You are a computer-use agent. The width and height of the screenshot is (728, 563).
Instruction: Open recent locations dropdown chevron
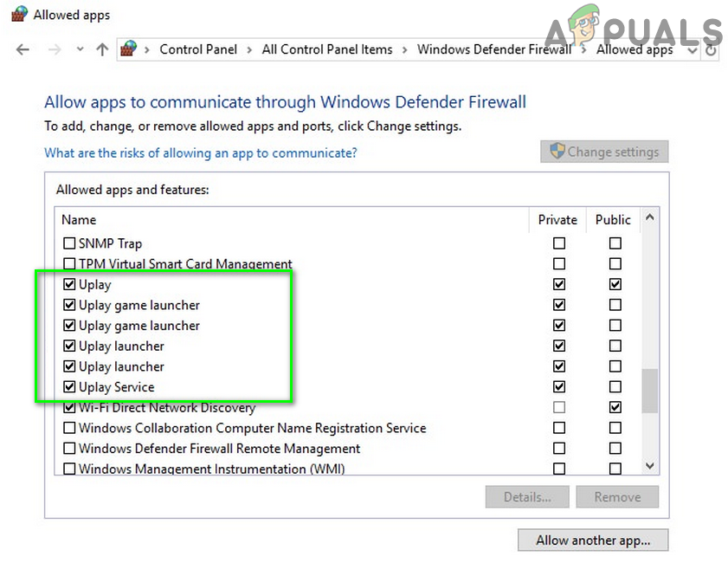click(80, 49)
